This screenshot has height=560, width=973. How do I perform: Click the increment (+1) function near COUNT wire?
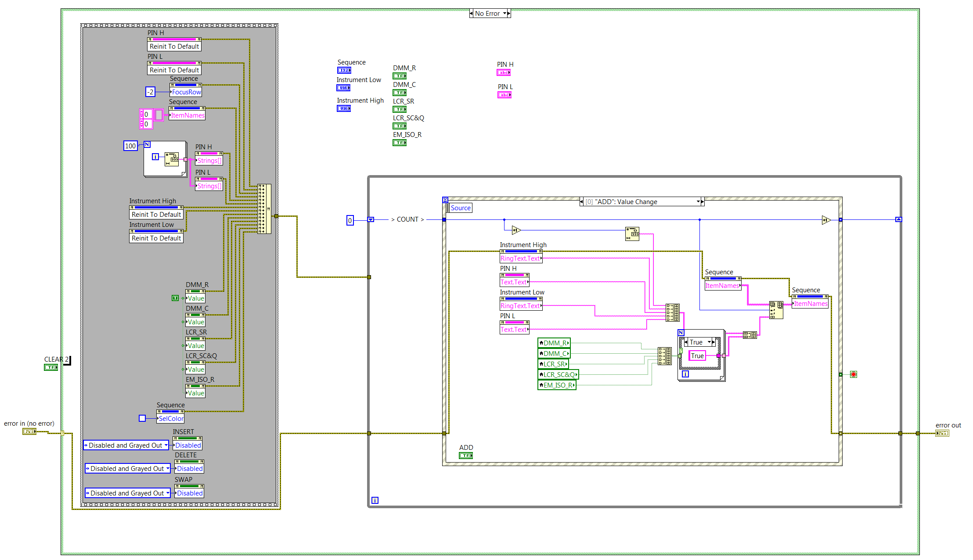[516, 230]
